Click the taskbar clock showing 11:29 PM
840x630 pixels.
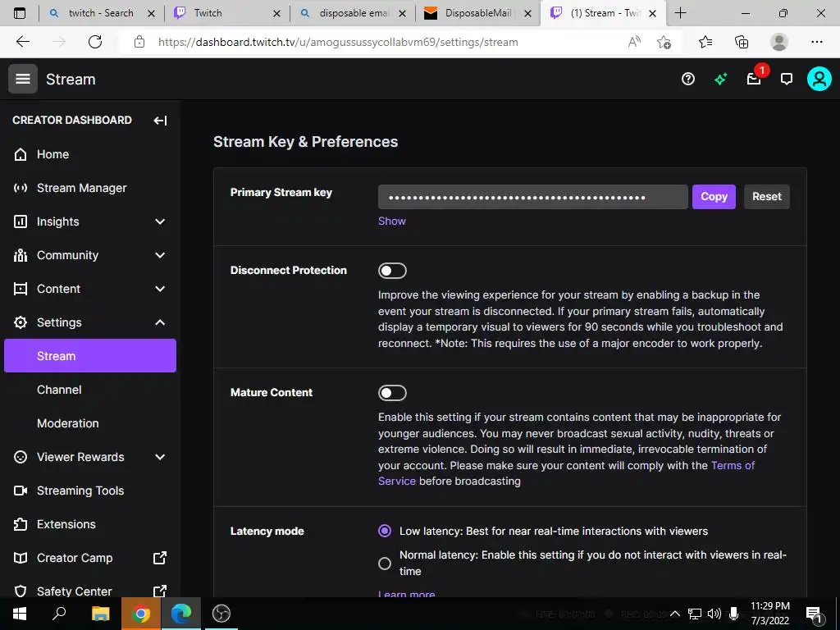(769, 614)
